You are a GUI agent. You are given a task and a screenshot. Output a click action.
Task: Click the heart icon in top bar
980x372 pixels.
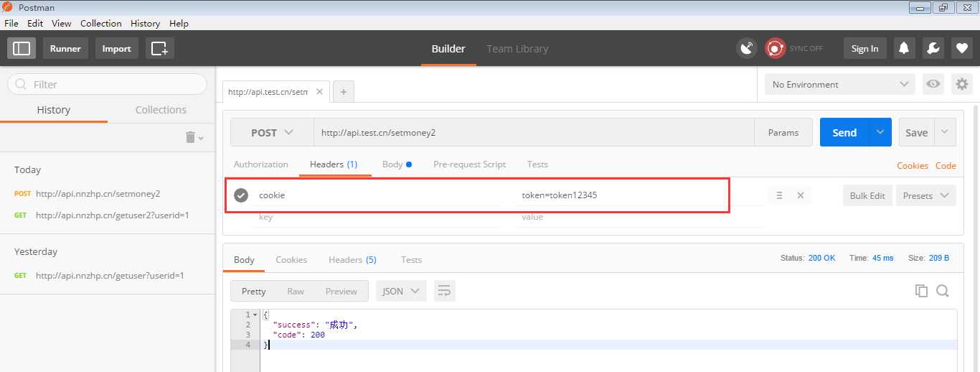[x=962, y=48]
